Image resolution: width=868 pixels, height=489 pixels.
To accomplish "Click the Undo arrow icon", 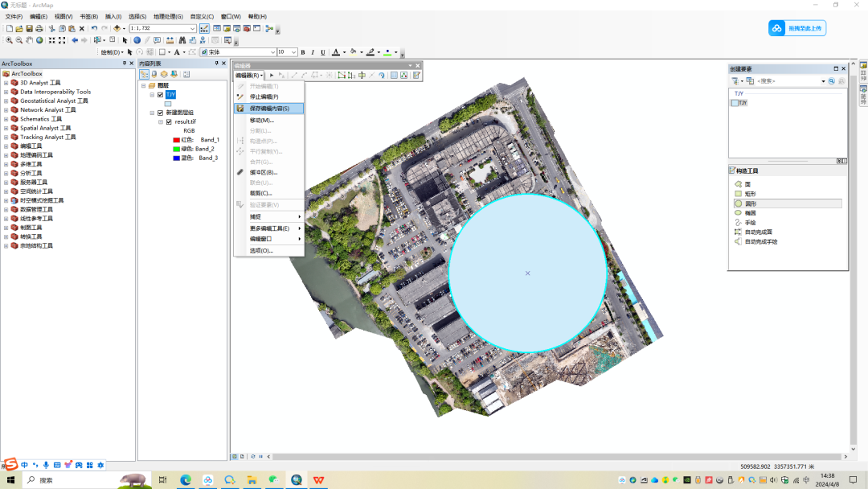I will 94,28.
